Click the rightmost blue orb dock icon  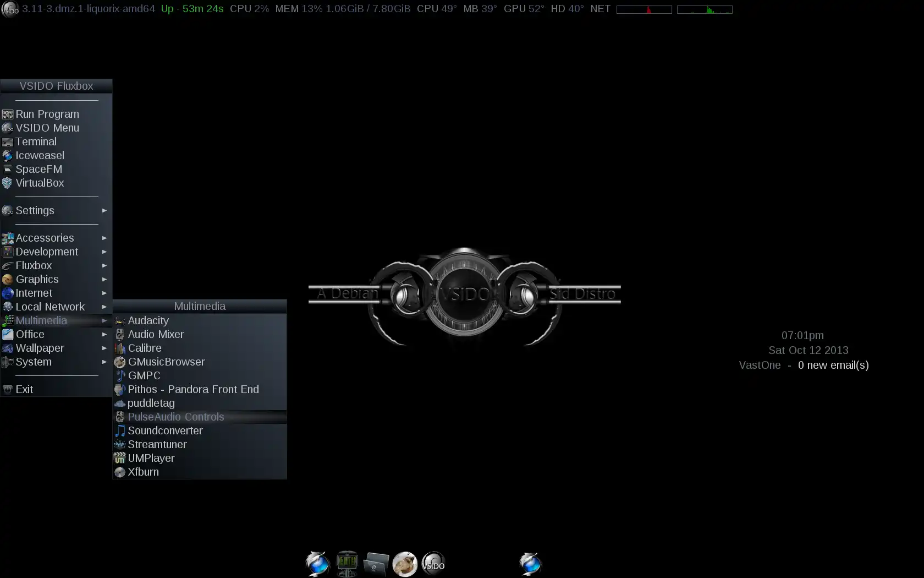(x=530, y=564)
